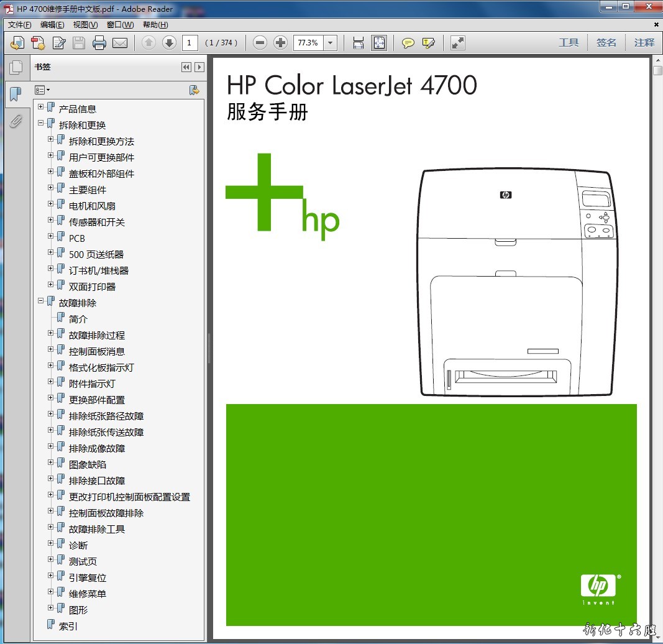Image resolution: width=663 pixels, height=644 pixels.
Task: Select the 索引 bookmark
Action: click(x=68, y=627)
